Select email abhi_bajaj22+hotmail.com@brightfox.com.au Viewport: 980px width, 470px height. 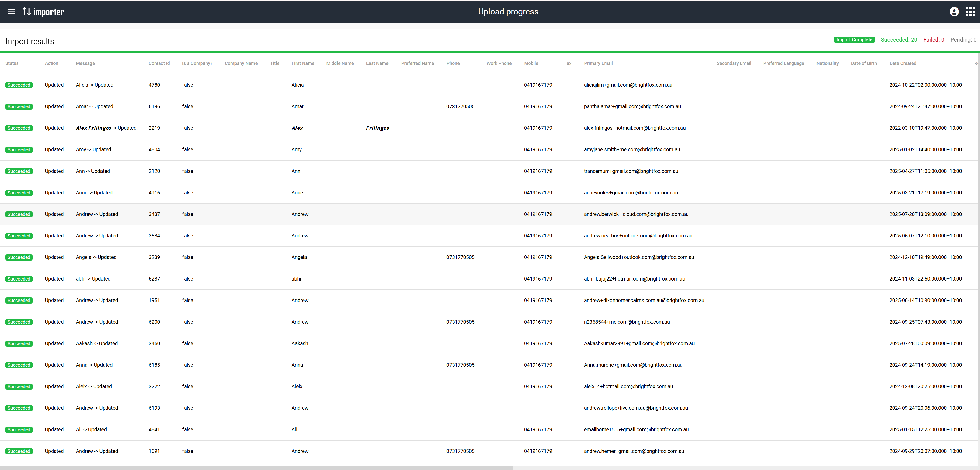(x=635, y=279)
